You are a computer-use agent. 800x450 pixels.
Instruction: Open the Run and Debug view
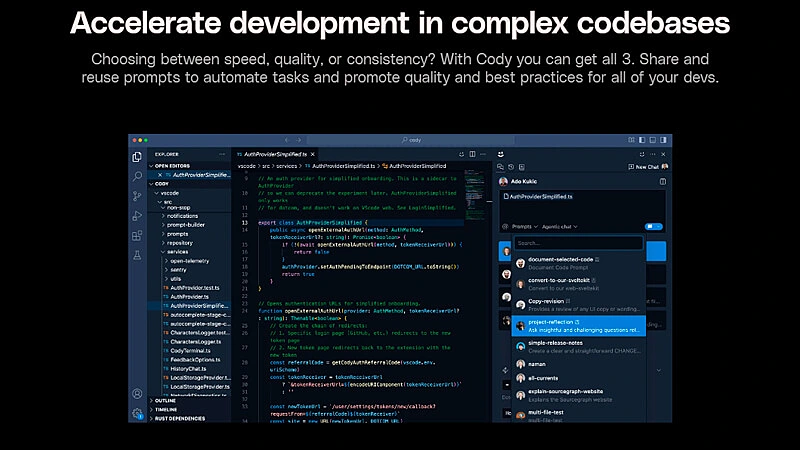click(137, 216)
